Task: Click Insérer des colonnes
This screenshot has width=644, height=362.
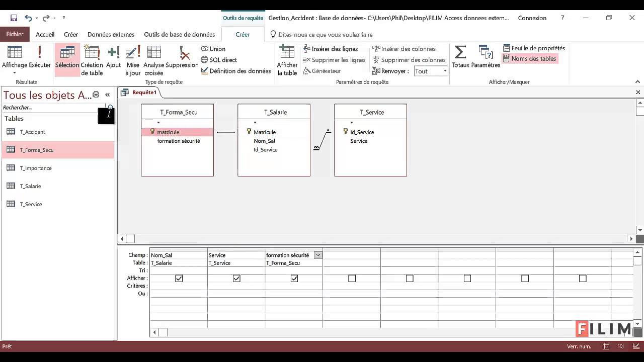Action: tap(404, 49)
